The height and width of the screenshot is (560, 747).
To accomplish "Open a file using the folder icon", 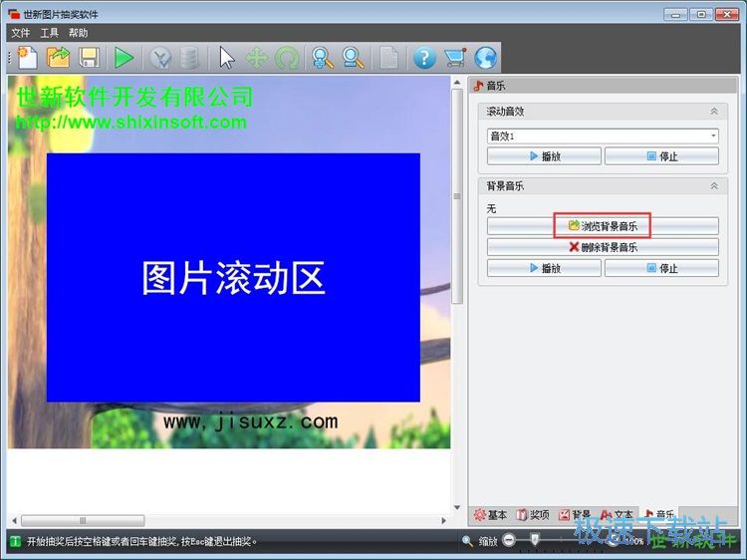I will tap(58, 58).
